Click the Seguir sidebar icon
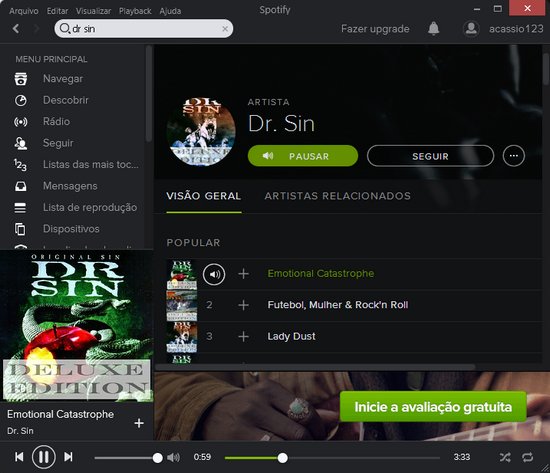Viewport: 550px width, 473px height. tap(20, 143)
